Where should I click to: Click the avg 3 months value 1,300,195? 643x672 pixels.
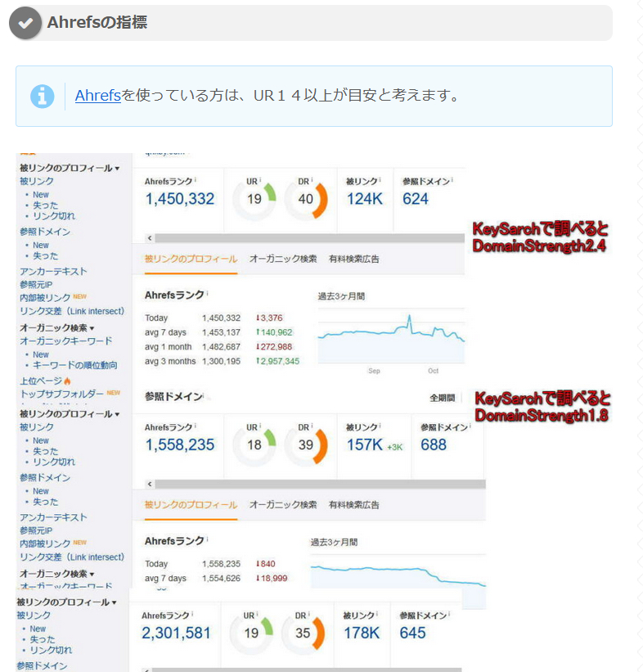tap(222, 361)
